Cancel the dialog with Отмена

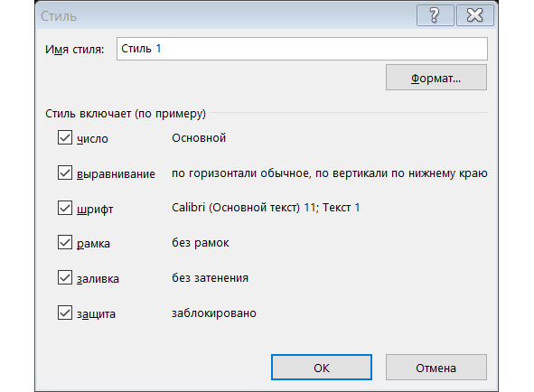pyautogui.click(x=436, y=368)
